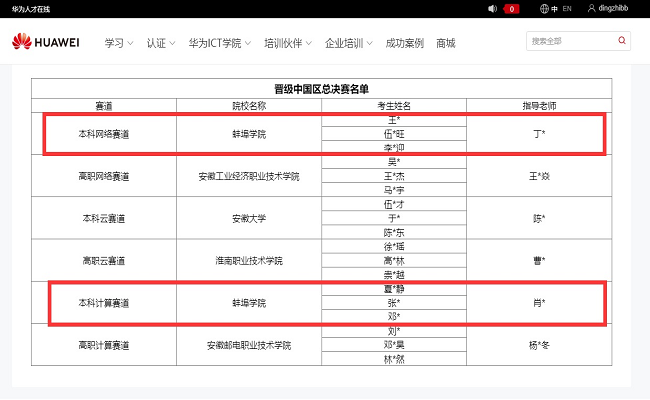This screenshot has width=650, height=400.
Task: Focus the 搜索全部 search field
Action: pyautogui.click(x=570, y=41)
